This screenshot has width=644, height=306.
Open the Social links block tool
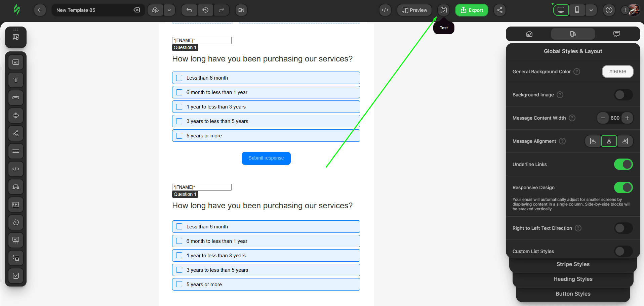pyautogui.click(x=15, y=133)
